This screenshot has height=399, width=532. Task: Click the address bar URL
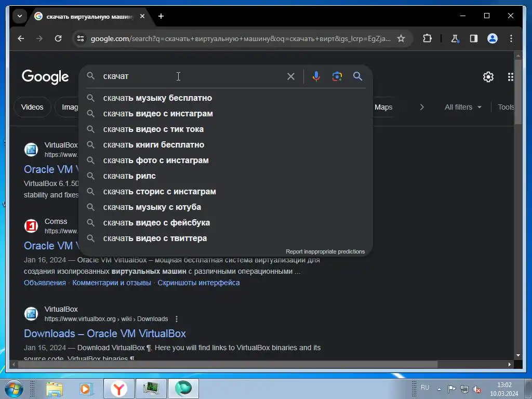tap(241, 38)
